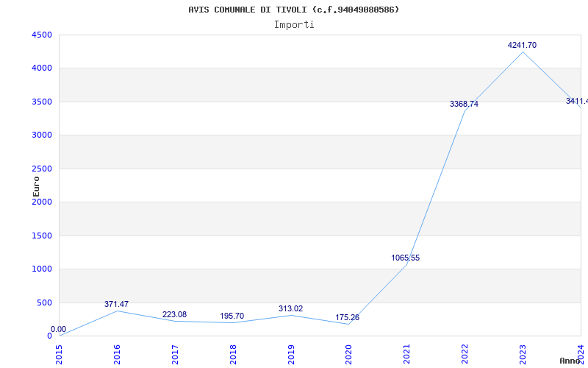Click the 3500 y-axis tick label

[42, 102]
